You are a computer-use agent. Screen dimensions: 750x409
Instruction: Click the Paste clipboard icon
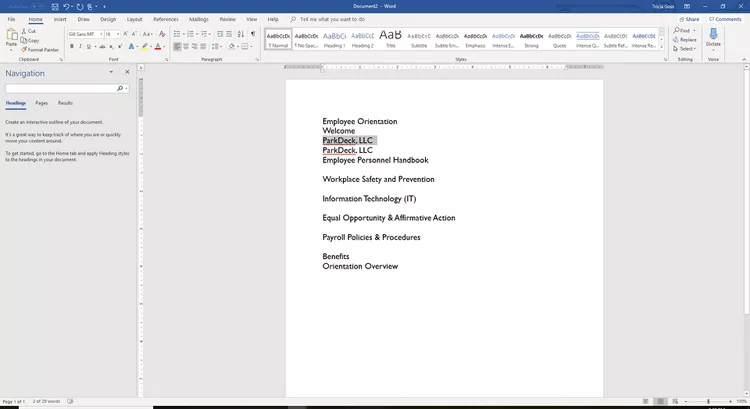(11, 36)
